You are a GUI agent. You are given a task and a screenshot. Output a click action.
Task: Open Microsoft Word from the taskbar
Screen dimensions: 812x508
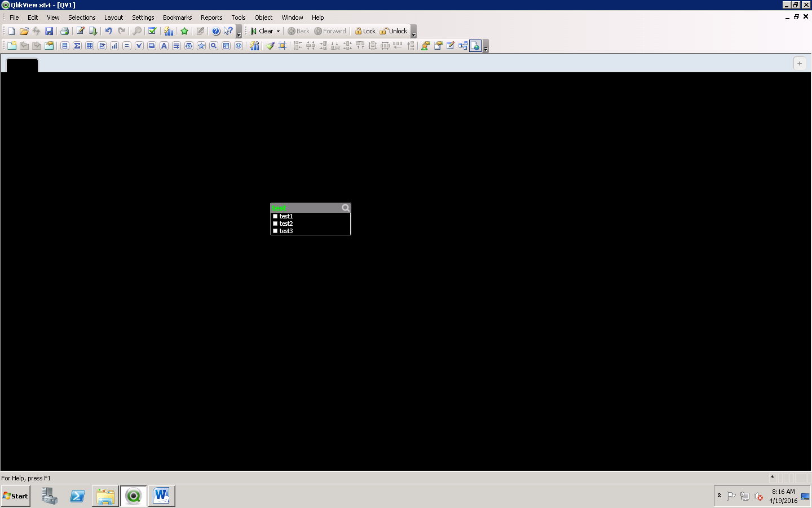161,496
